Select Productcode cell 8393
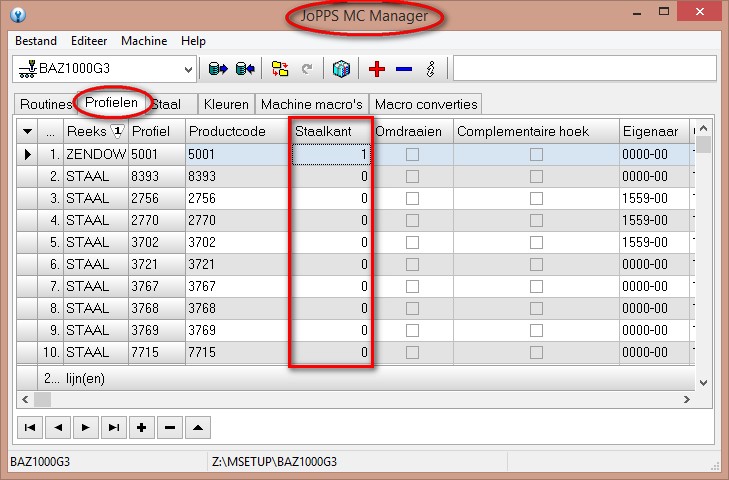729x480 pixels. pyautogui.click(x=238, y=176)
